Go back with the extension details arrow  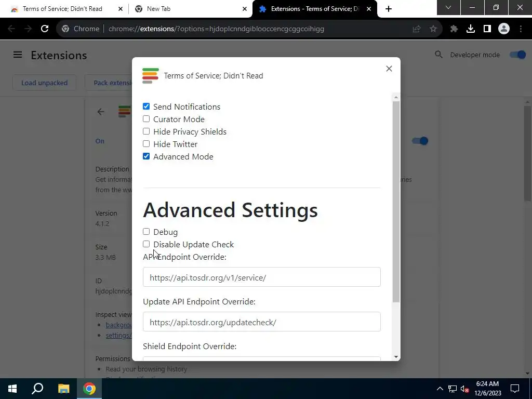tap(101, 112)
